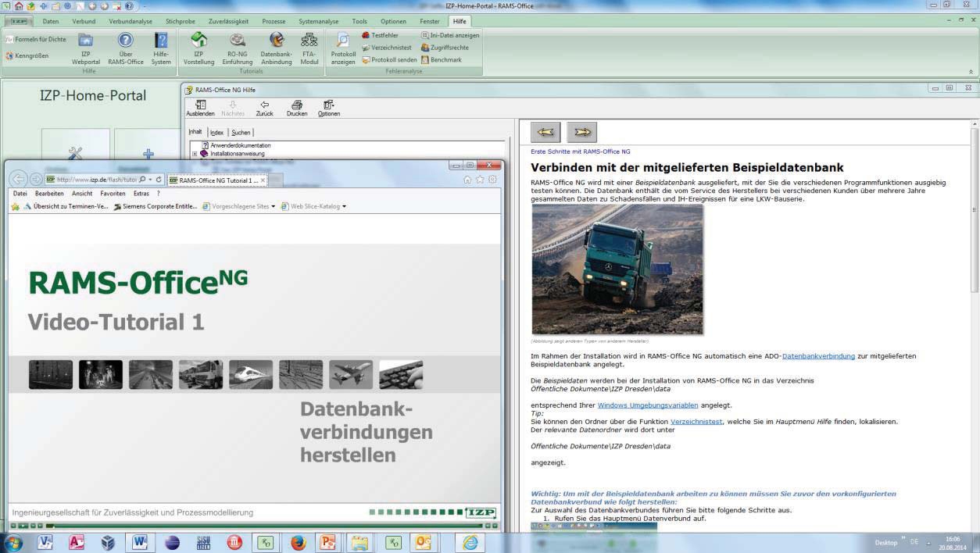980x553 pixels.
Task: Go to next help page arrow
Action: pos(582,132)
